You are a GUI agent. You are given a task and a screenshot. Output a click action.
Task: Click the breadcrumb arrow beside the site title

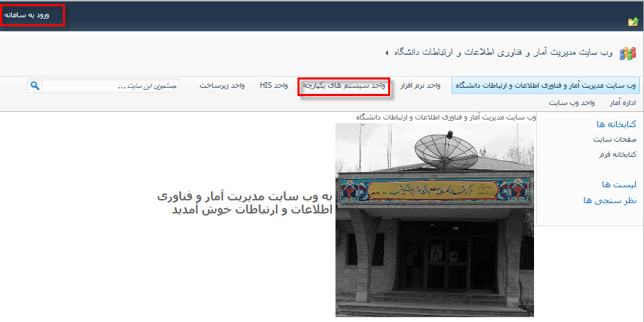(x=386, y=53)
